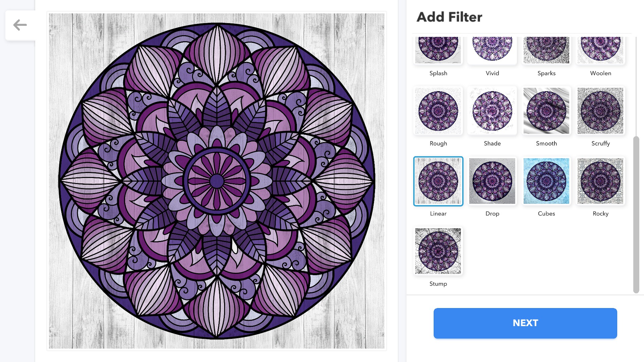Choose the Scruffy filter
Viewport: 644px width, 362px height.
600,111
